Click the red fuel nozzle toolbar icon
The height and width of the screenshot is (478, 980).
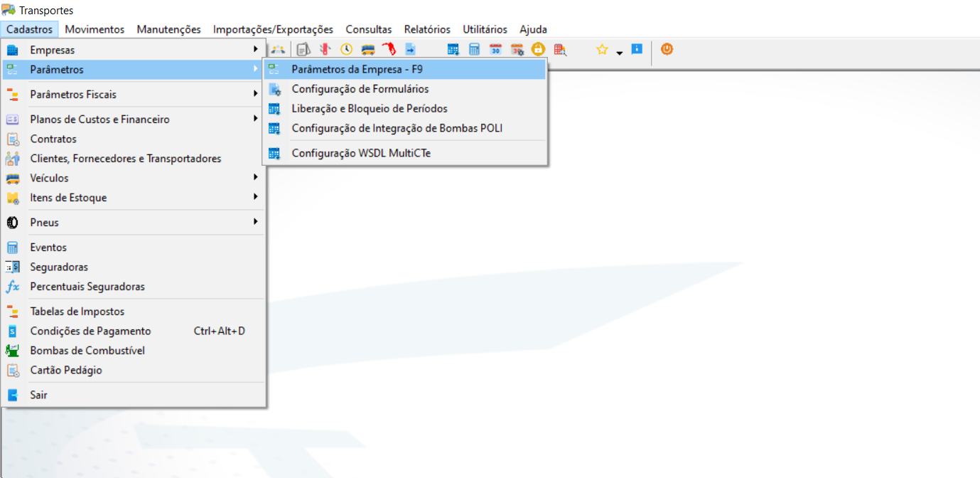click(389, 49)
